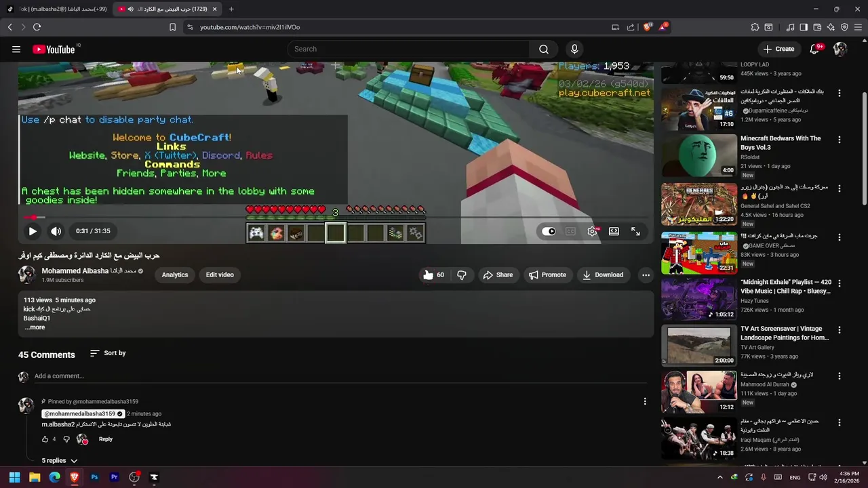Image resolution: width=868 pixels, height=488 pixels.
Task: Open options for Midnight Exhale playlist video
Action: 839,283
